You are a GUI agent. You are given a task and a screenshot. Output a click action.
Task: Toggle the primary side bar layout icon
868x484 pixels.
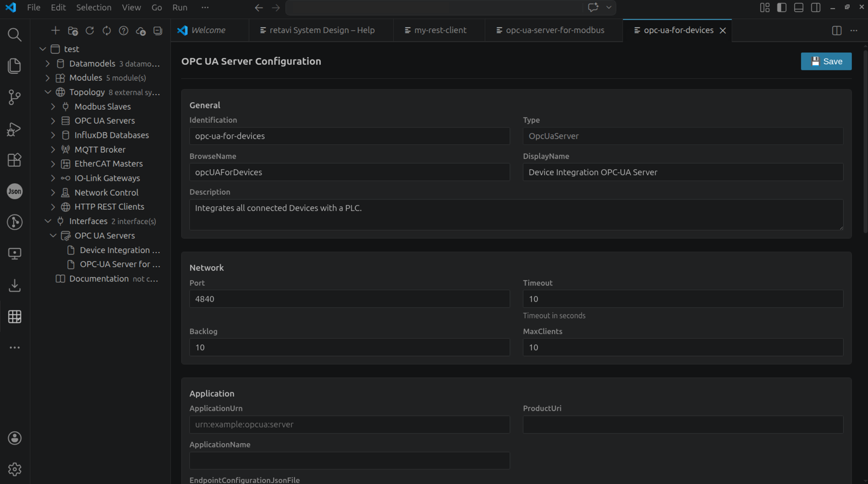(x=782, y=7)
